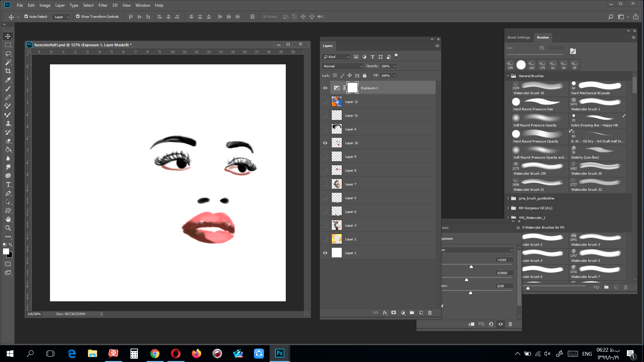This screenshot has height=362, width=644.
Task: Create new adjustment layer icon
Action: pos(403,313)
